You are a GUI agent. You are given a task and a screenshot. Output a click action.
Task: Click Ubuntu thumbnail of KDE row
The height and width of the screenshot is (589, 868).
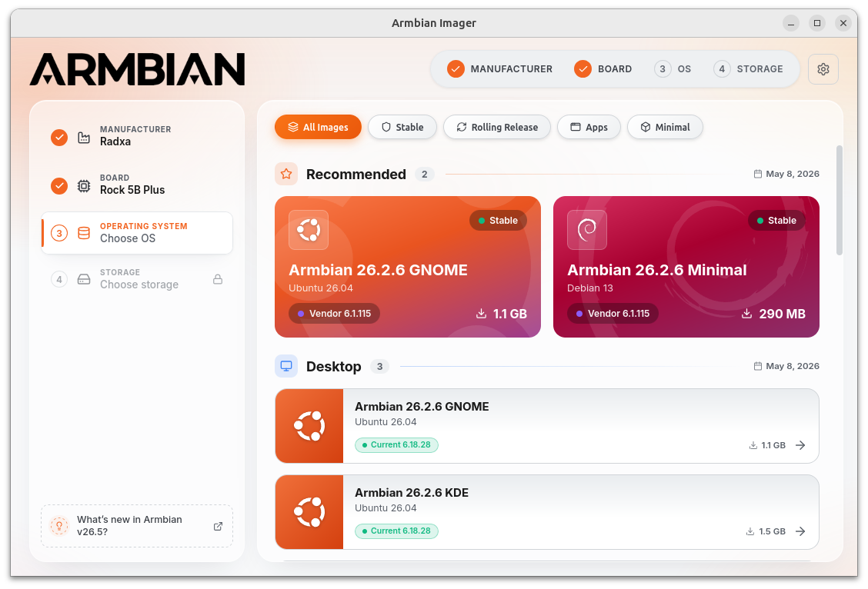309,512
